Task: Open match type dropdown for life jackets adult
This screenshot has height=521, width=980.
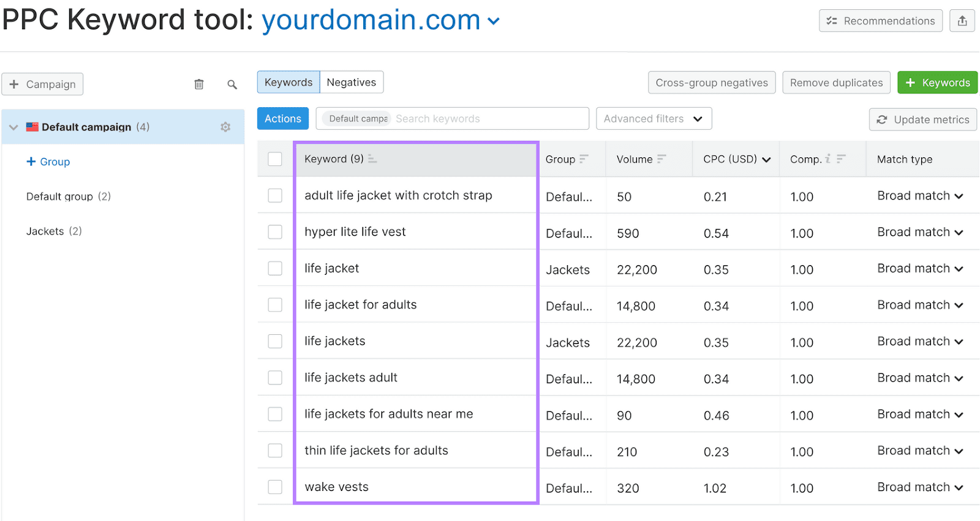Action: coord(920,378)
